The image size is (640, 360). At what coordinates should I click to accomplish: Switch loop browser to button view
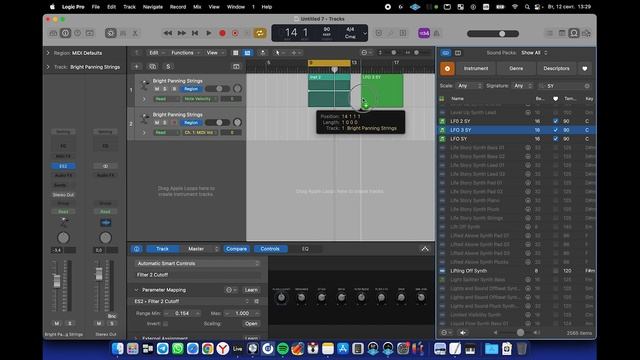pyautogui.click(x=446, y=53)
